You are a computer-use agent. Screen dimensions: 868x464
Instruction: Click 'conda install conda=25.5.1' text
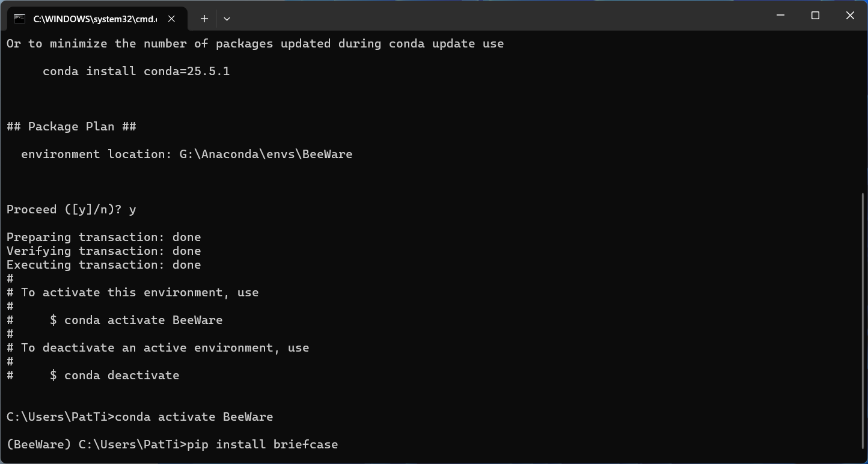pos(136,72)
